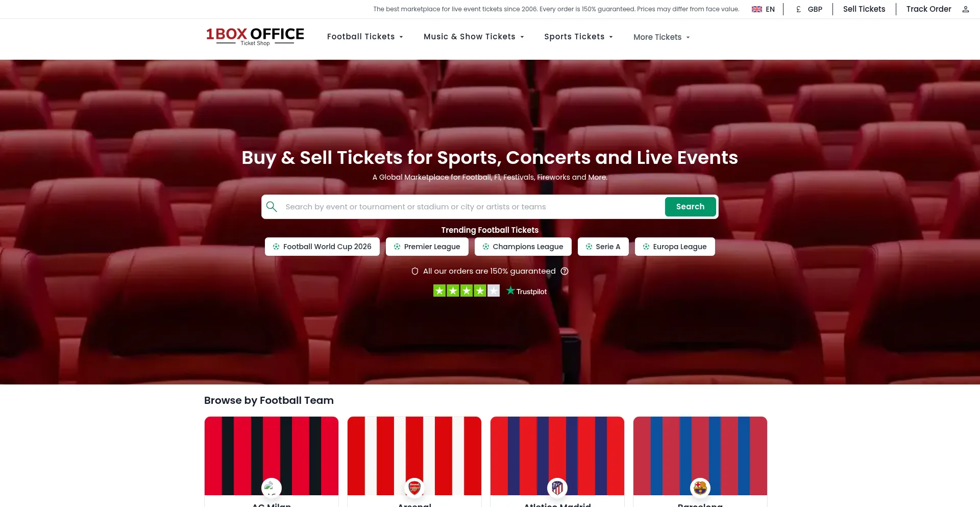The width and height of the screenshot is (980, 507).
Task: Open the GBP currency selector
Action: pyautogui.click(x=809, y=9)
